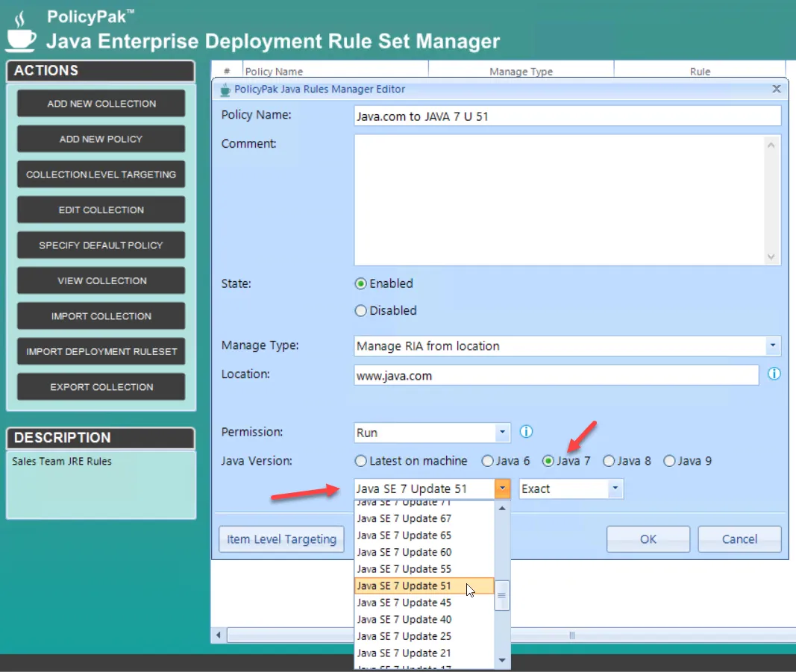Image resolution: width=796 pixels, height=672 pixels.
Task: Click the Edit Collection button
Action: 101,210
